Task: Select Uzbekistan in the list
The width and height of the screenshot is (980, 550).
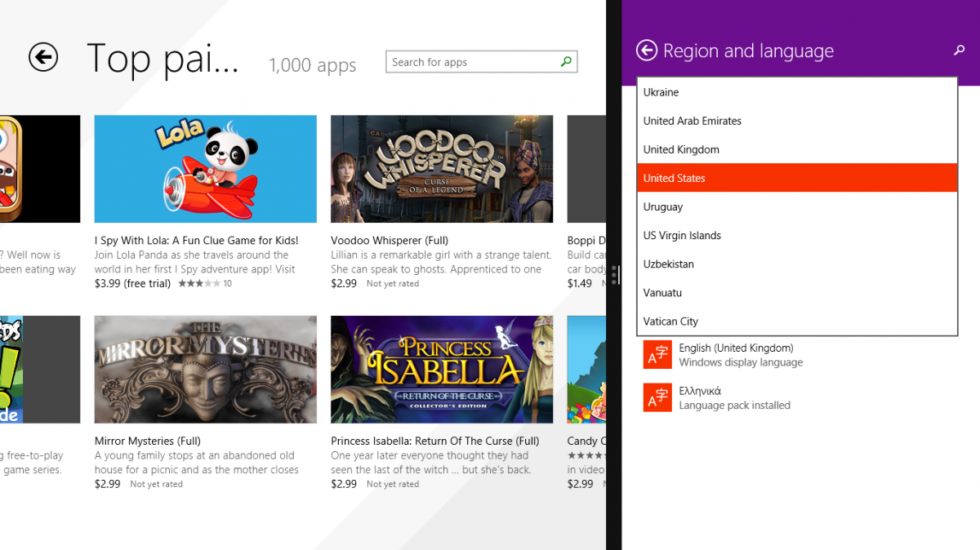Action: coord(797,264)
